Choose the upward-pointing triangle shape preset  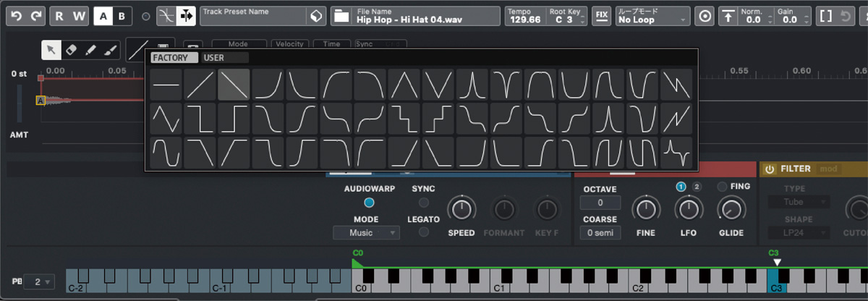404,85
